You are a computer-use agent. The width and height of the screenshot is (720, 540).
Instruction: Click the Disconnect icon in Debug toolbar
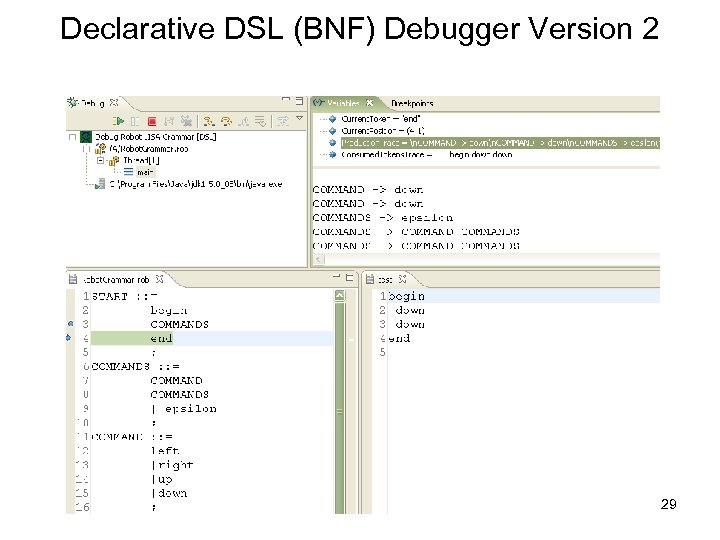point(169,121)
